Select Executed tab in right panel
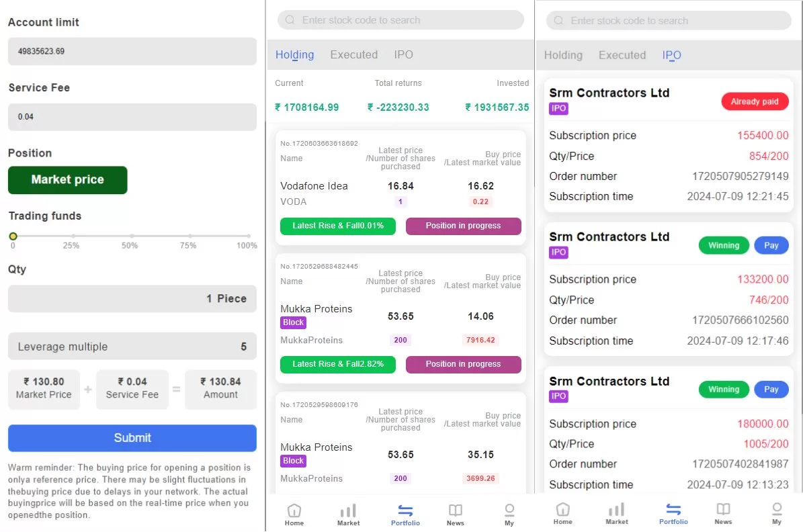The height and width of the screenshot is (532, 803). tap(622, 55)
